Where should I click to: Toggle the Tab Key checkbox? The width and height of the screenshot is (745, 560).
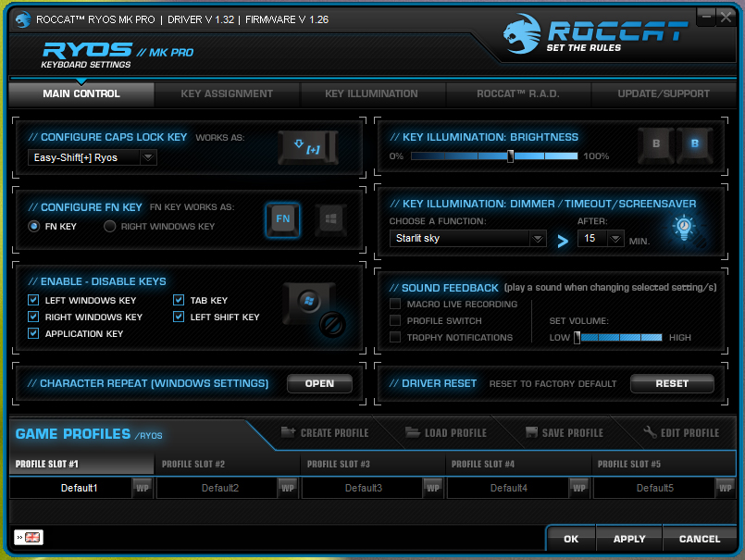click(179, 300)
